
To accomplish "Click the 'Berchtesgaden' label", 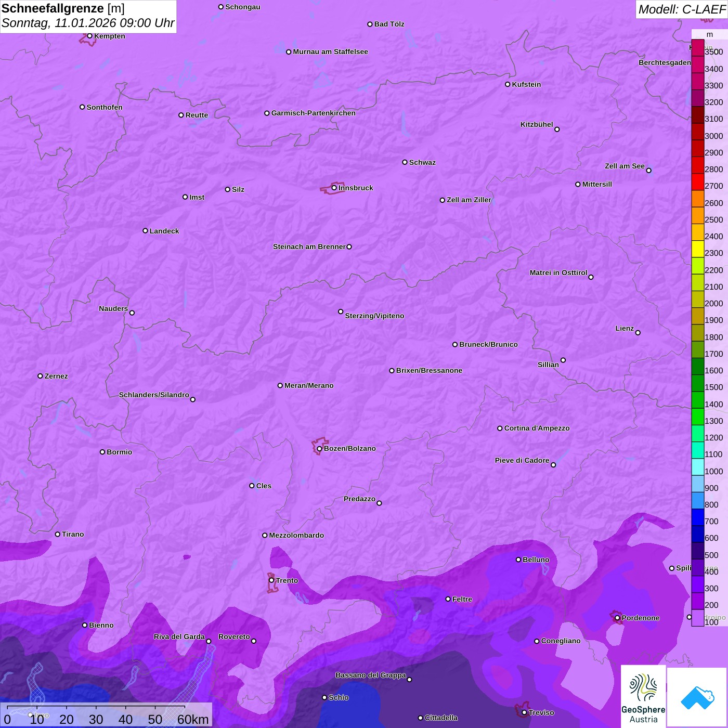I will [x=665, y=62].
